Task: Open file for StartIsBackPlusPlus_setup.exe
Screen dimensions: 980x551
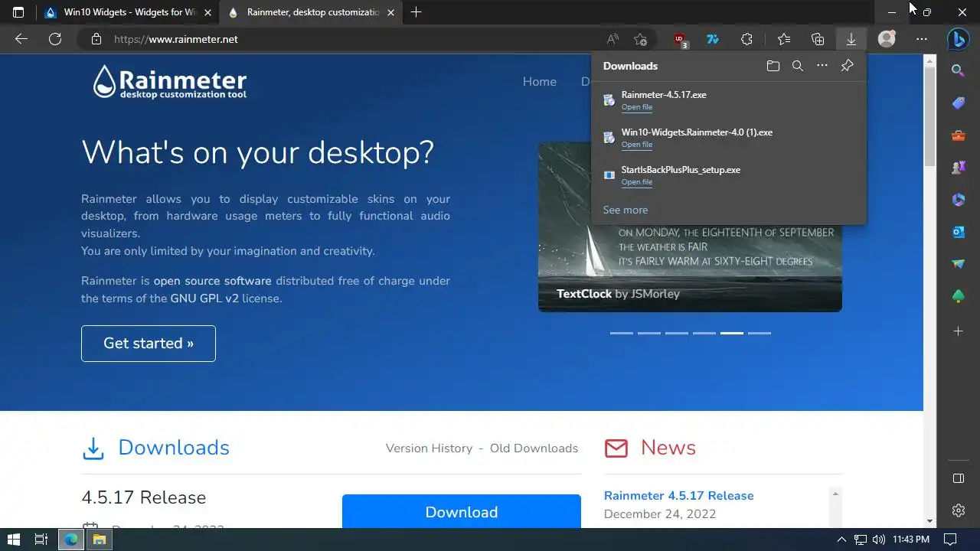Action: tap(637, 182)
